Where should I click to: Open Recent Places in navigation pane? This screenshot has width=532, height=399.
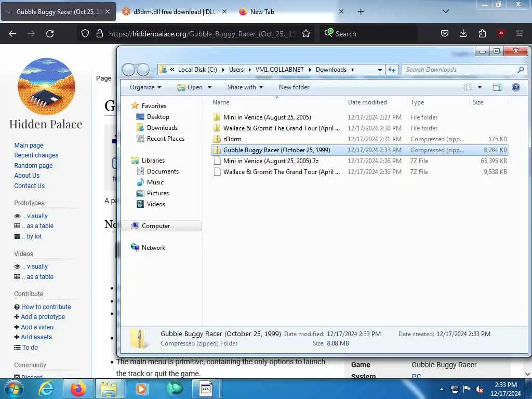pyautogui.click(x=161, y=138)
